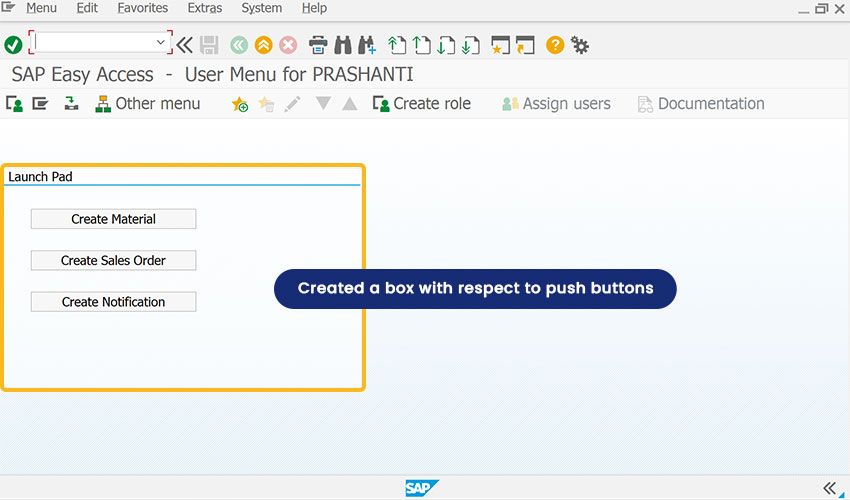
Task: Click the Create Material button
Action: coord(113,219)
